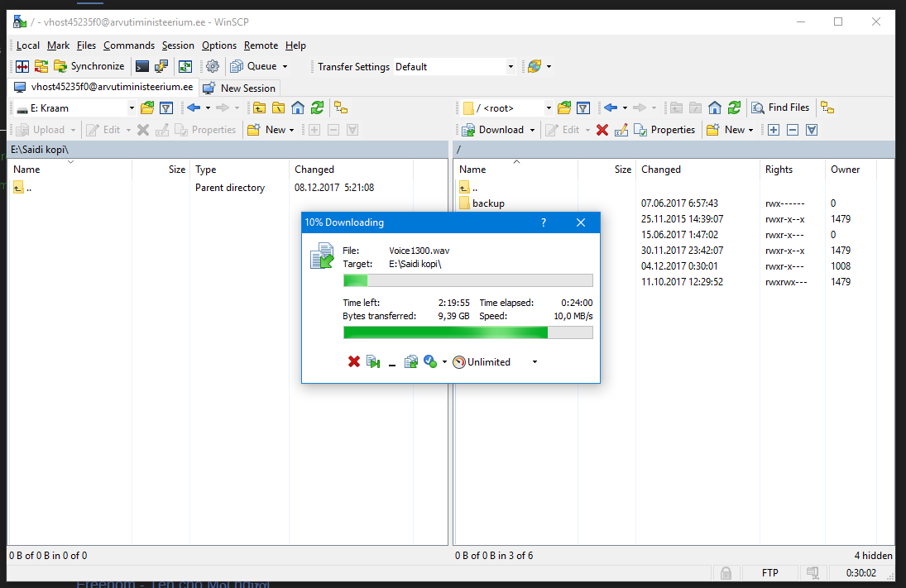Click the filter icon in the local panel
Screen dimensions: 906x588
(x=166, y=108)
